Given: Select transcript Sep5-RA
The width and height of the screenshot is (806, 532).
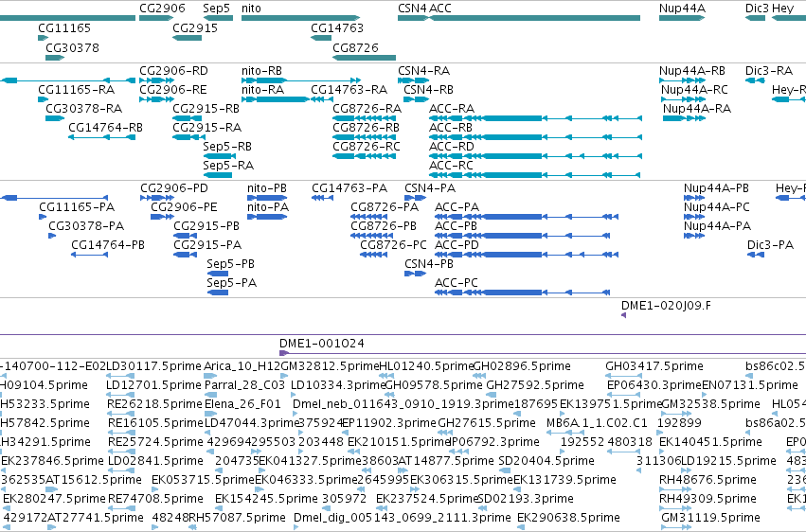Looking at the screenshot, I should (x=228, y=166).
